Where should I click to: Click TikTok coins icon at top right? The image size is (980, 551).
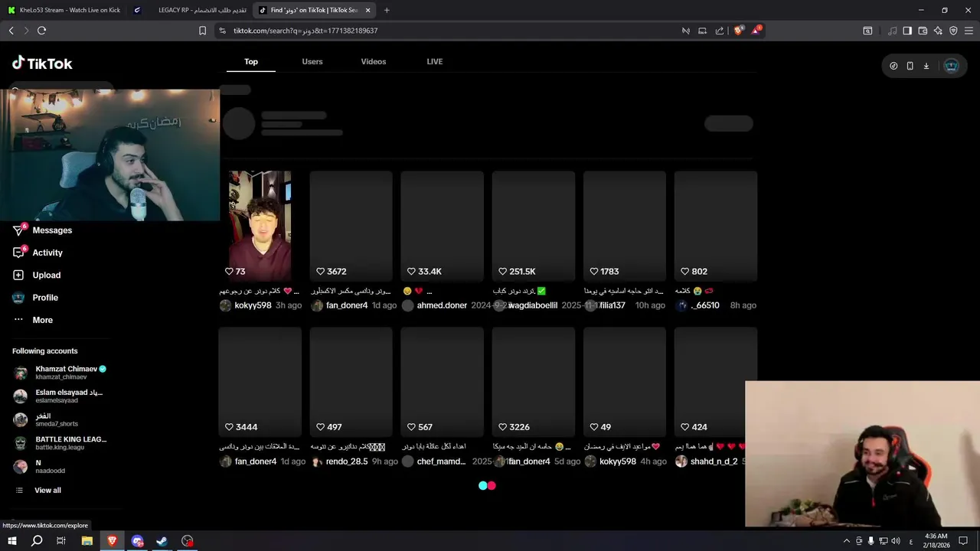[x=893, y=66]
